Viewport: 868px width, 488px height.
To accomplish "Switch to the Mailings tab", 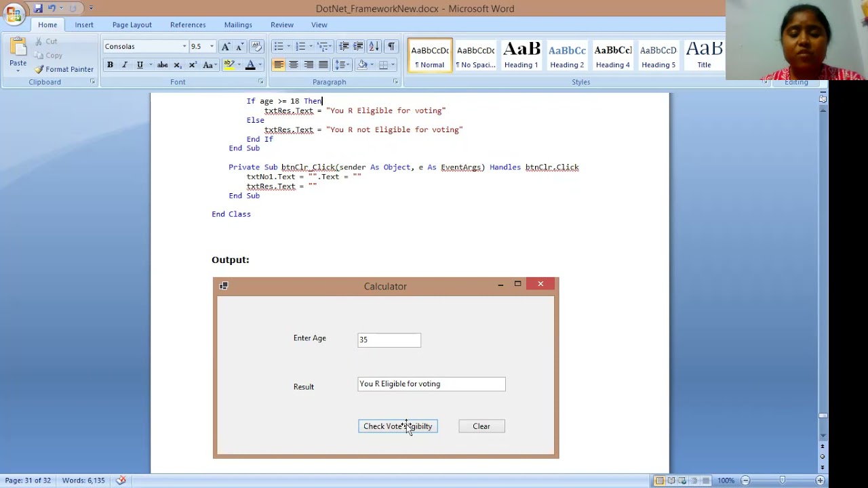I will pyautogui.click(x=238, y=25).
